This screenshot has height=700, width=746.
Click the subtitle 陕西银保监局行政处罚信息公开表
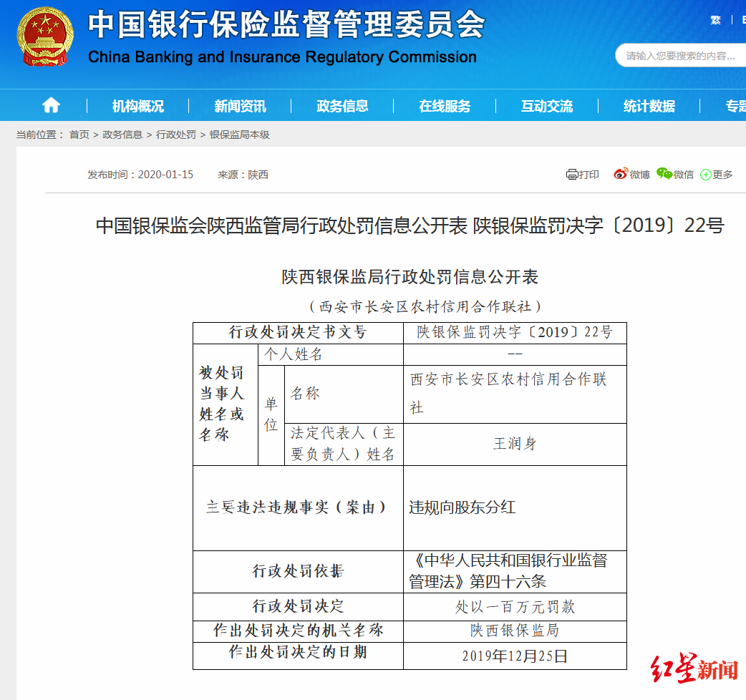point(410,277)
